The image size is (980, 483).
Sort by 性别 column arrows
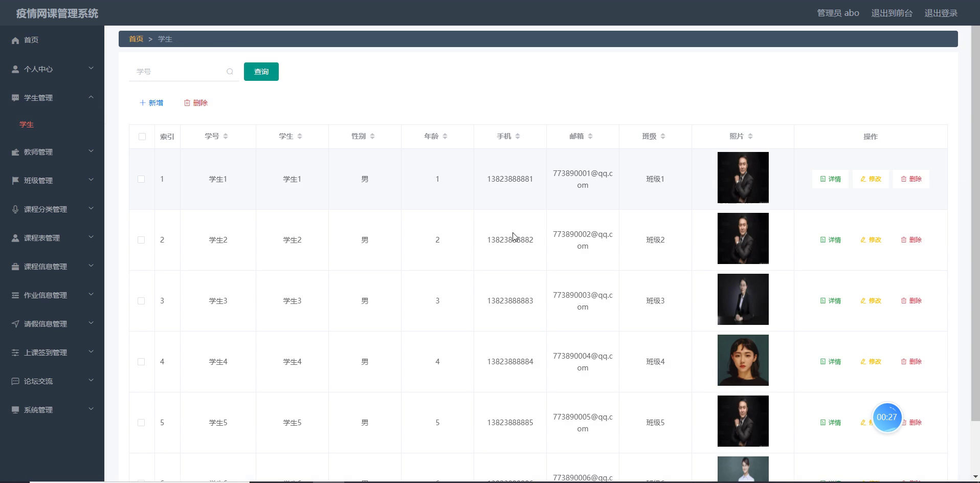tap(372, 136)
